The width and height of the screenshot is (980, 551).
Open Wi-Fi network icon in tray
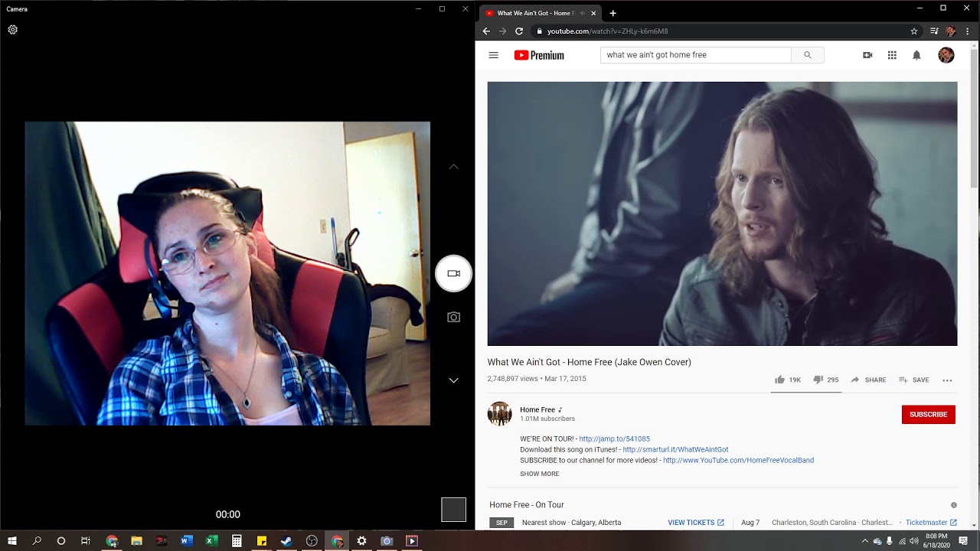[902, 541]
